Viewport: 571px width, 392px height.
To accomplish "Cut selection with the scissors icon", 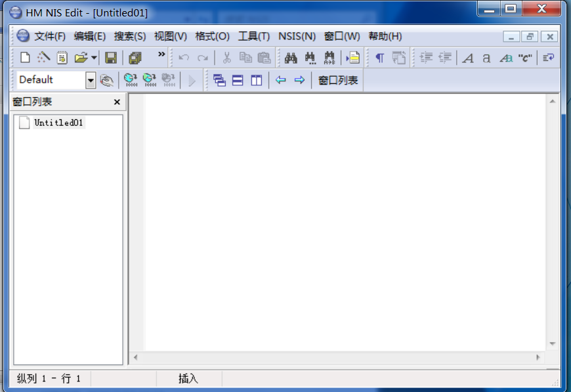I will [x=226, y=58].
